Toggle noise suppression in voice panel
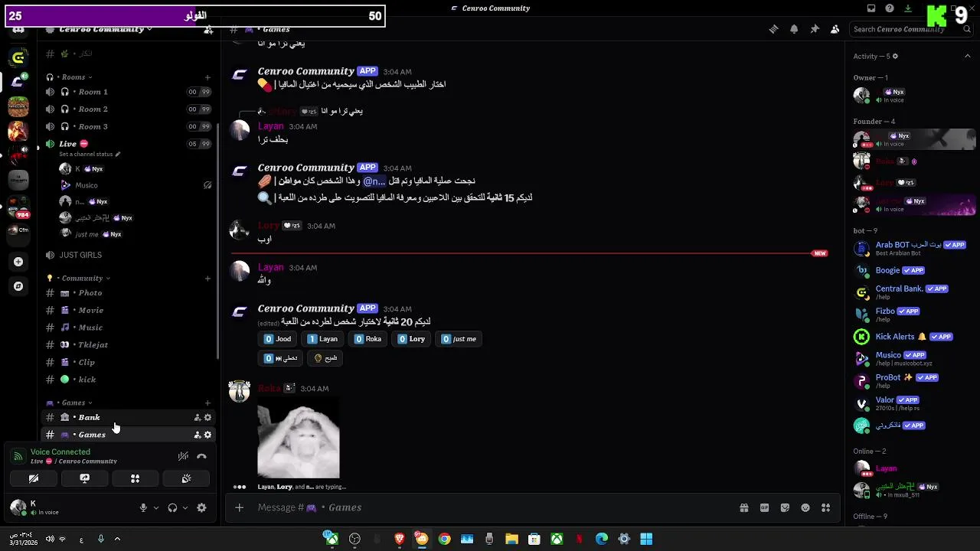Screen dimensions: 980x551 tap(183, 456)
